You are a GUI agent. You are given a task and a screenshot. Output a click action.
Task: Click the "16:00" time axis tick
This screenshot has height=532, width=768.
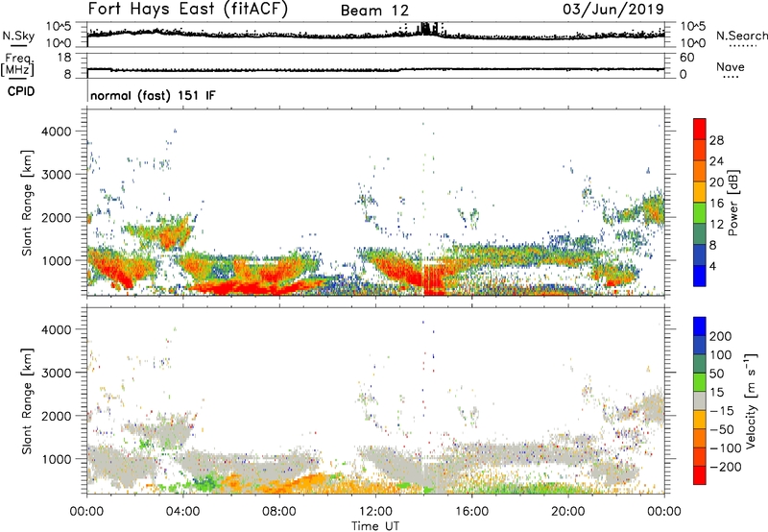point(471,512)
